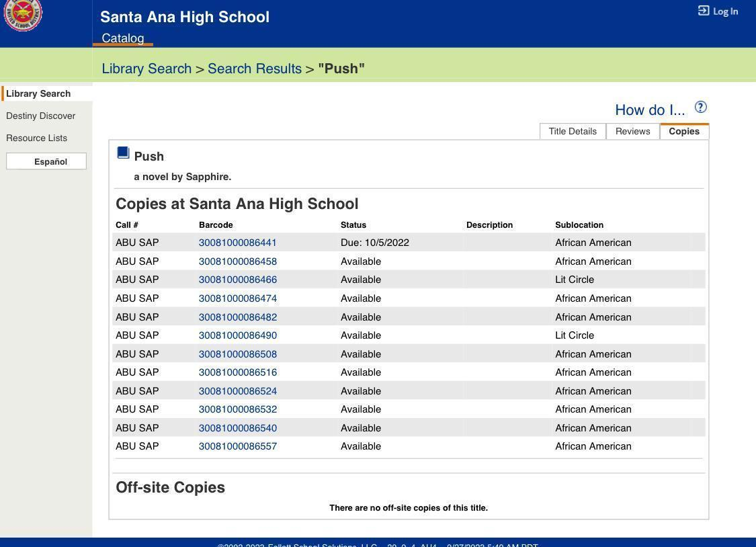This screenshot has height=547, width=756.
Task: Click Lit Circle in the 30081000086466 row
Action: coord(575,280)
